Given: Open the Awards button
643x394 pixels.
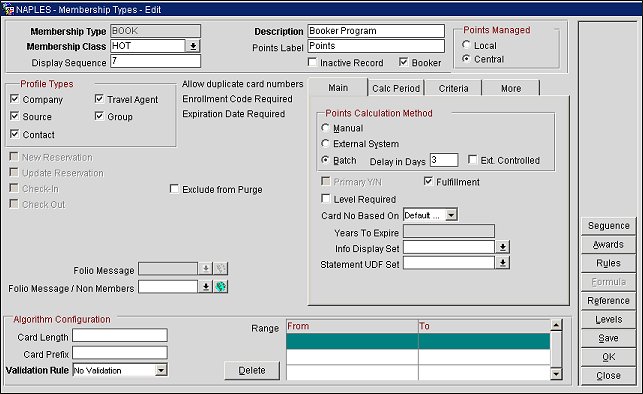Looking at the screenshot, I should (x=609, y=245).
